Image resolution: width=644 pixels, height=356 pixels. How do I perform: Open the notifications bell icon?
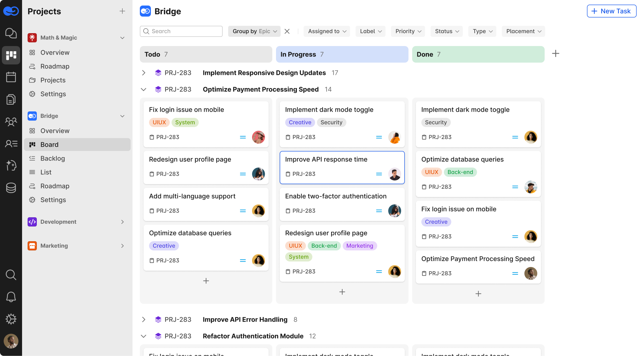11,297
